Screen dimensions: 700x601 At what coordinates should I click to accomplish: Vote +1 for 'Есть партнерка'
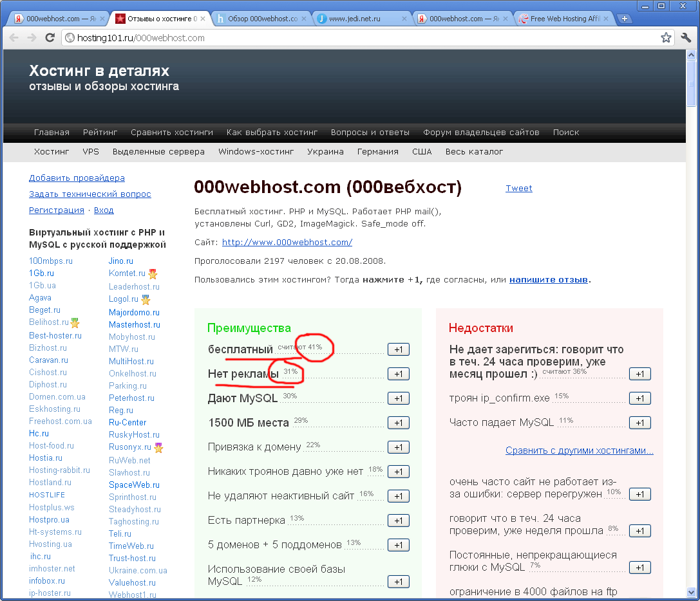[x=399, y=521]
